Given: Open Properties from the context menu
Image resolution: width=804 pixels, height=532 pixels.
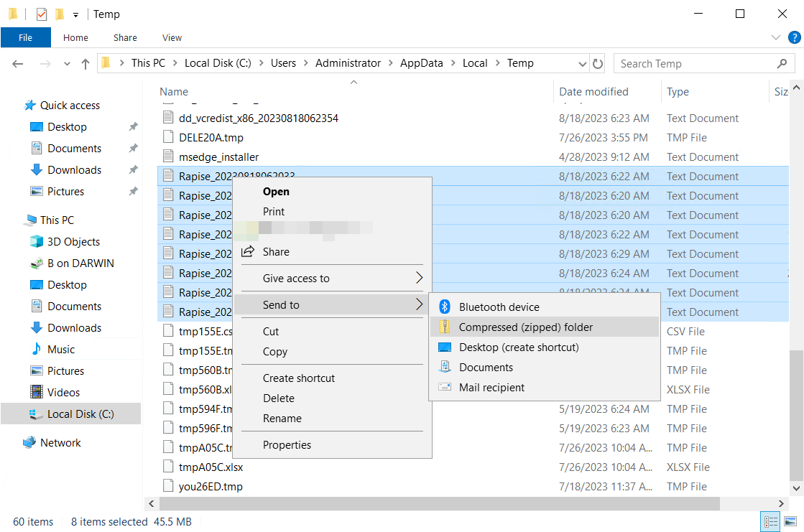Looking at the screenshot, I should tap(332, 445).
